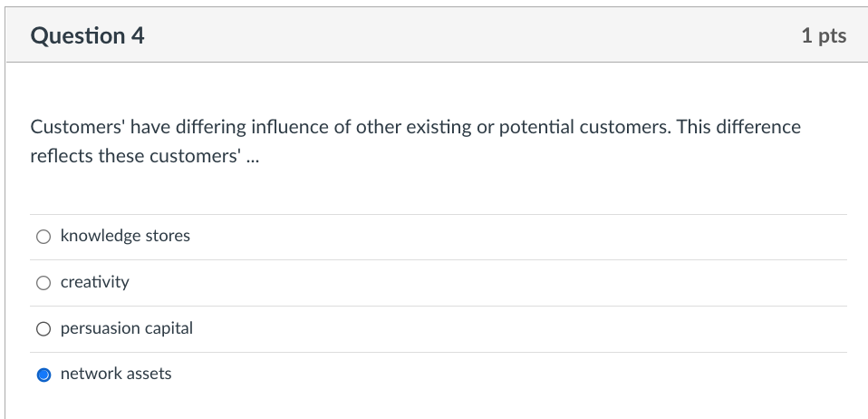
Task: Click the selected network assets radio button
Action: [43, 375]
